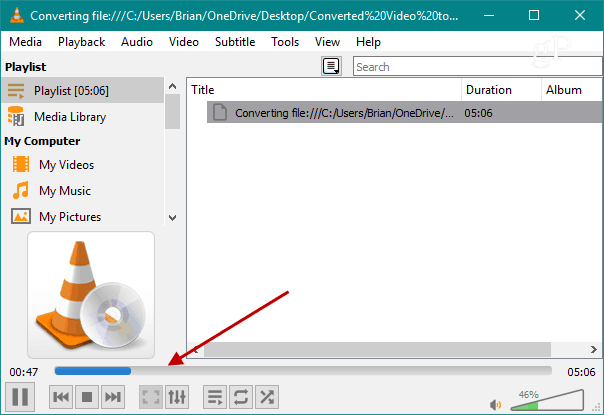
Task: Click playlist horizontal scroll right arrow
Action: [x=594, y=349]
